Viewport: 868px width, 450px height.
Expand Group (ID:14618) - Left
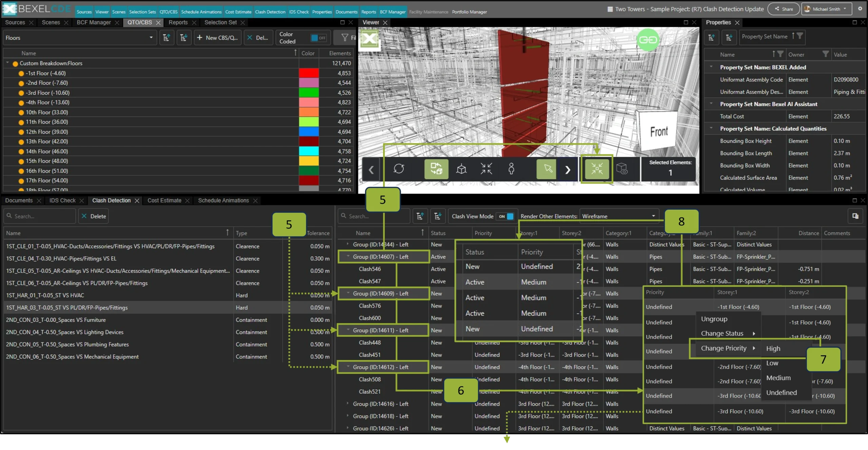coord(348,416)
